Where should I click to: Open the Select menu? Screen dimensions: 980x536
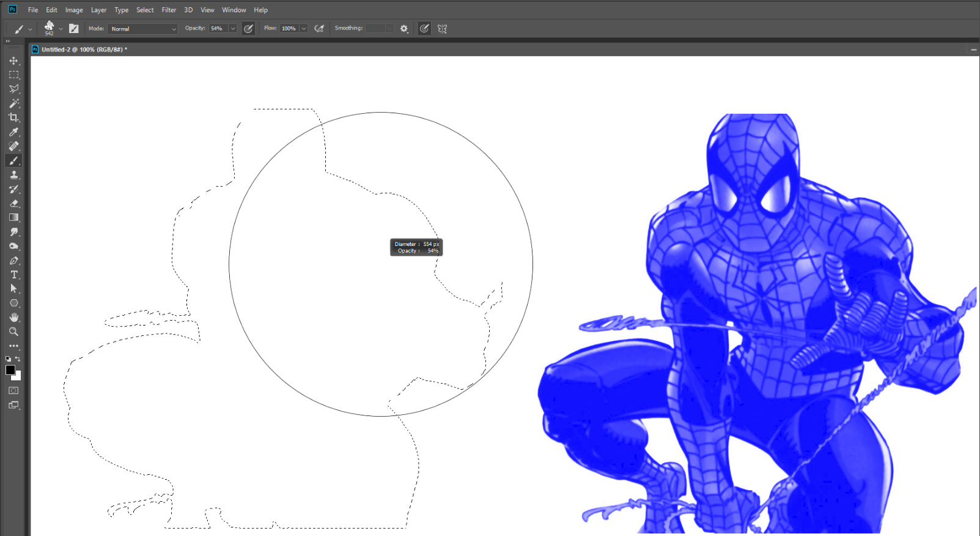pyautogui.click(x=145, y=10)
